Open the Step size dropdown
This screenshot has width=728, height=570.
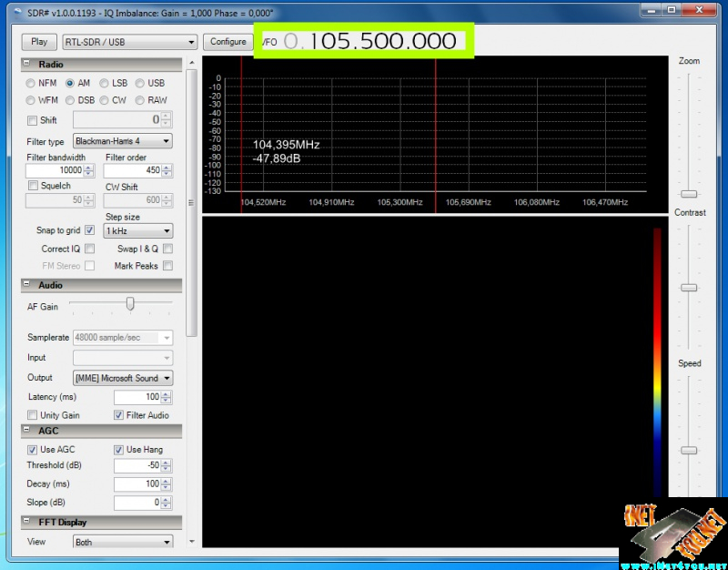point(137,231)
